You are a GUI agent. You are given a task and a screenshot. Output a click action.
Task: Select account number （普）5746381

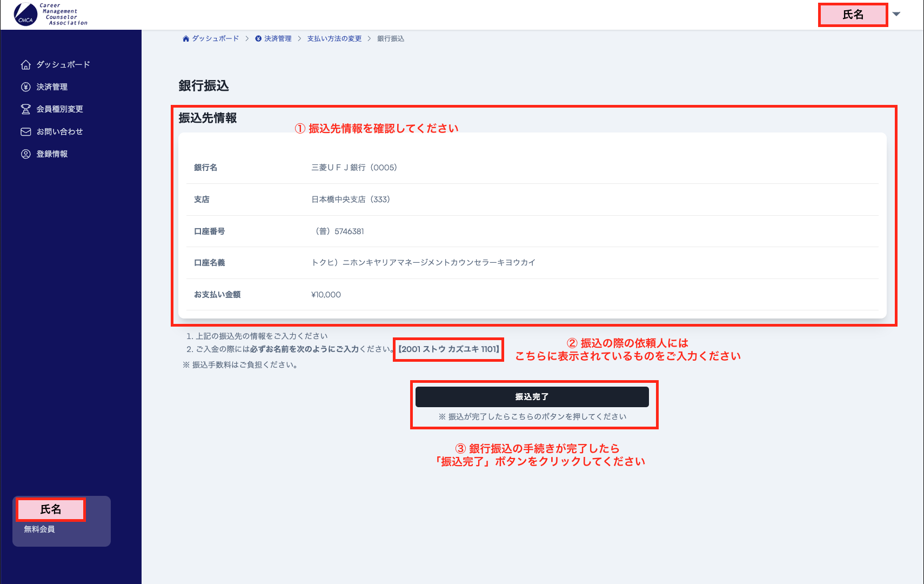tap(338, 231)
